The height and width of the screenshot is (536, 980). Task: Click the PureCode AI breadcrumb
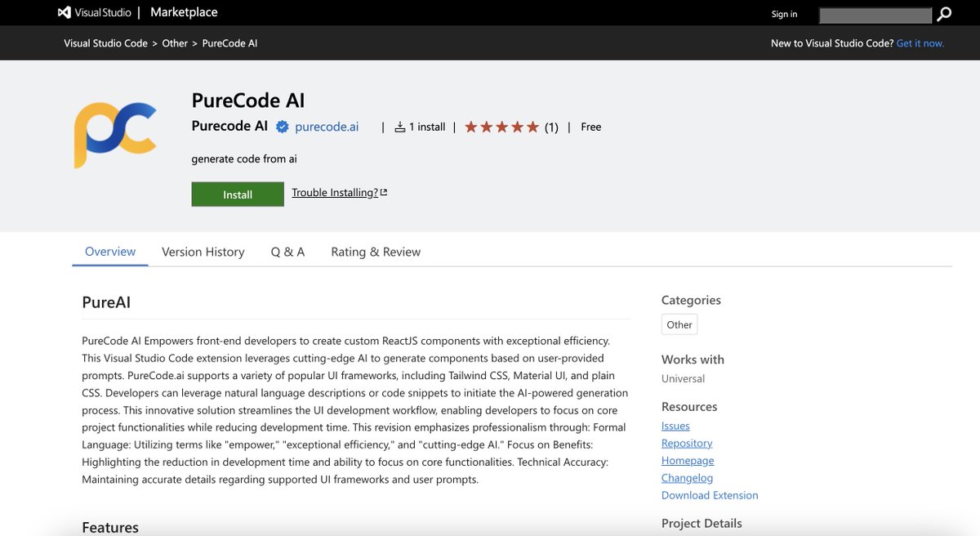229,43
